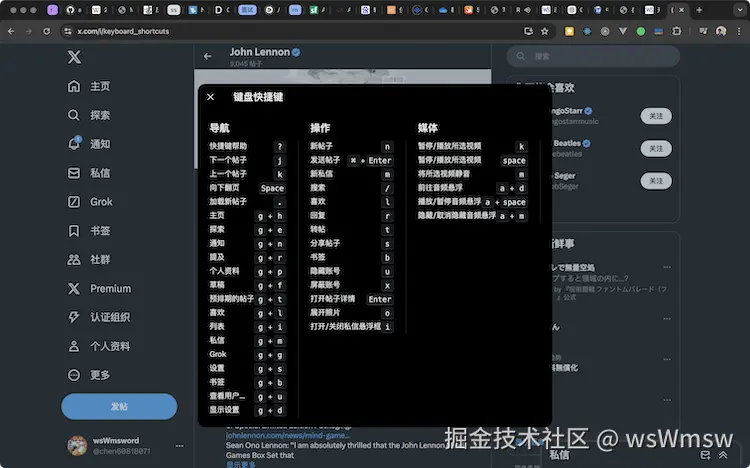Click the 前往音频悬浮 shortcut row
The width and height of the screenshot is (750, 468).
[472, 188]
